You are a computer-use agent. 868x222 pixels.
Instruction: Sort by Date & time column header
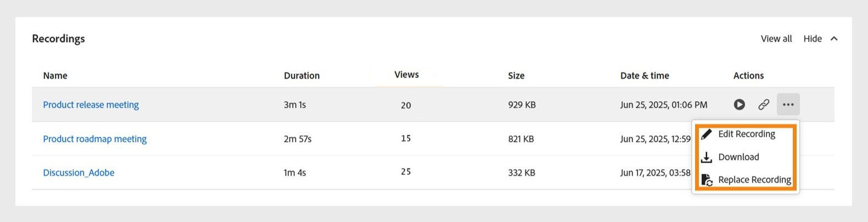click(x=645, y=76)
